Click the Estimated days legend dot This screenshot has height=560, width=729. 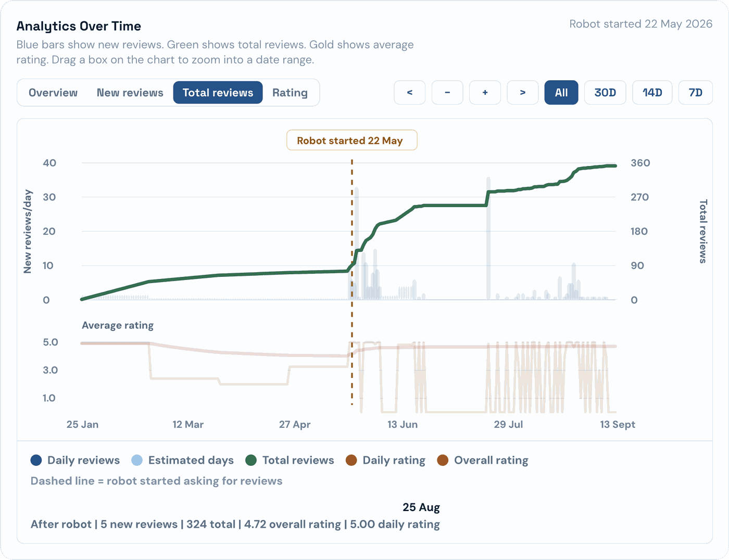pyautogui.click(x=137, y=460)
